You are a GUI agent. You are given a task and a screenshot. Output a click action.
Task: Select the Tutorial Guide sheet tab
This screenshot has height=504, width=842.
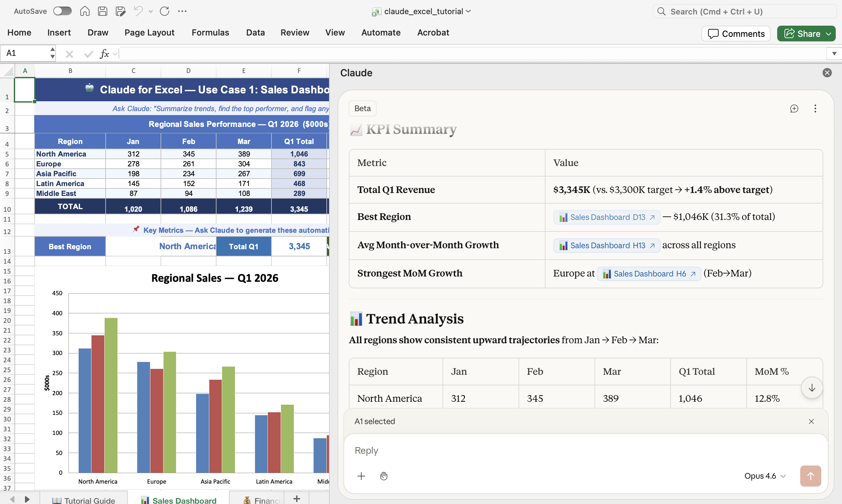pos(83,499)
